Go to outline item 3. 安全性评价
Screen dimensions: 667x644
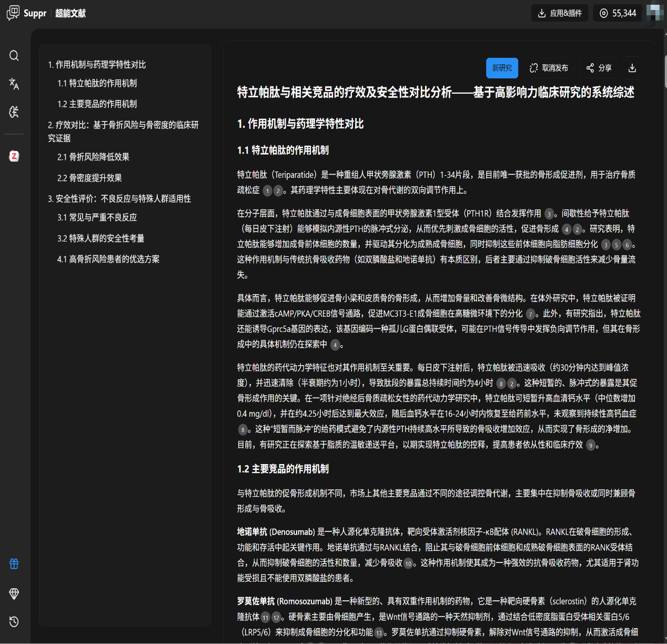pyautogui.click(x=119, y=199)
